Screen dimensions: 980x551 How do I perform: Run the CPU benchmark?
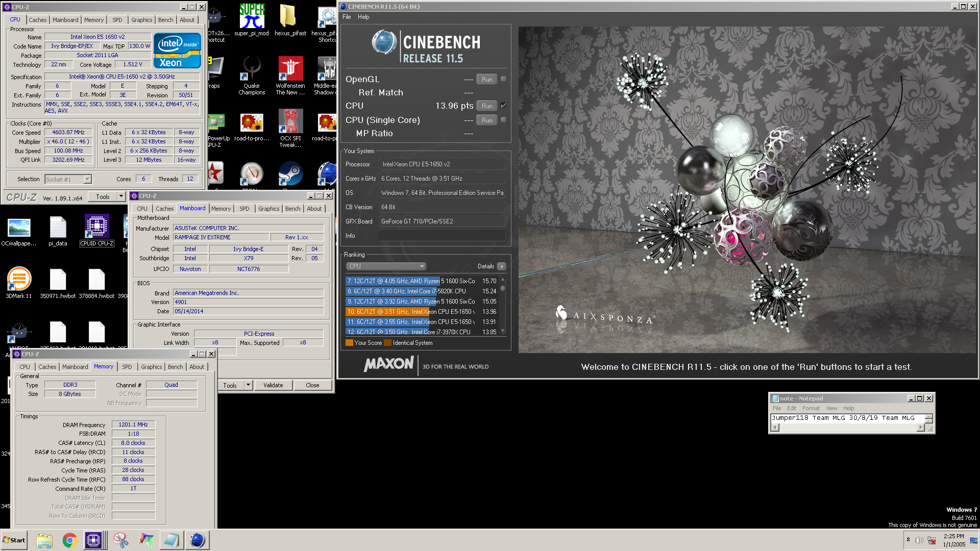487,106
